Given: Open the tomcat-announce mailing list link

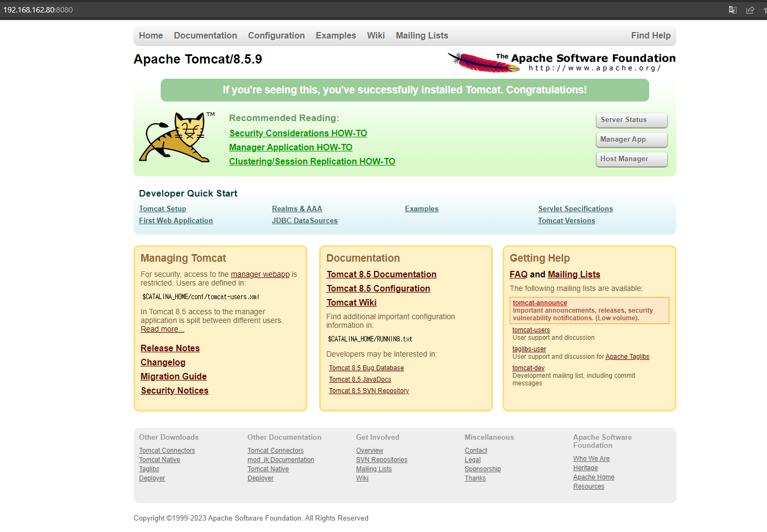Looking at the screenshot, I should point(540,303).
